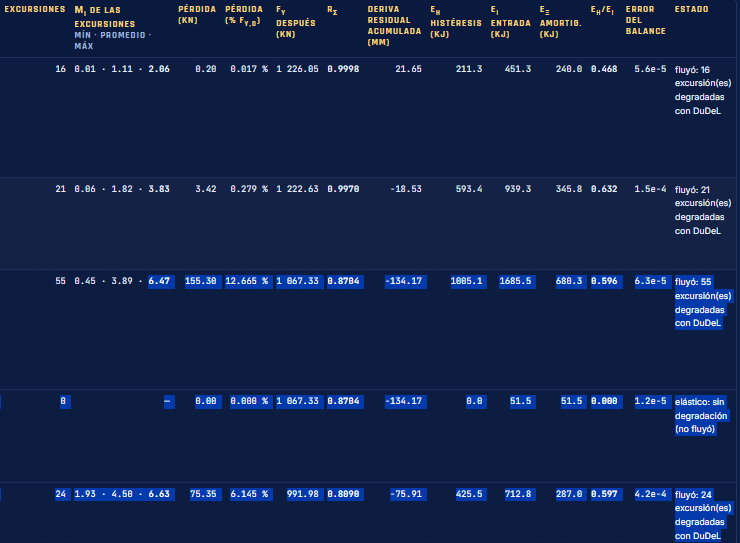740x543 pixels.
Task: Click the PÉRDIDA (KN) column header
Action: coord(197,15)
